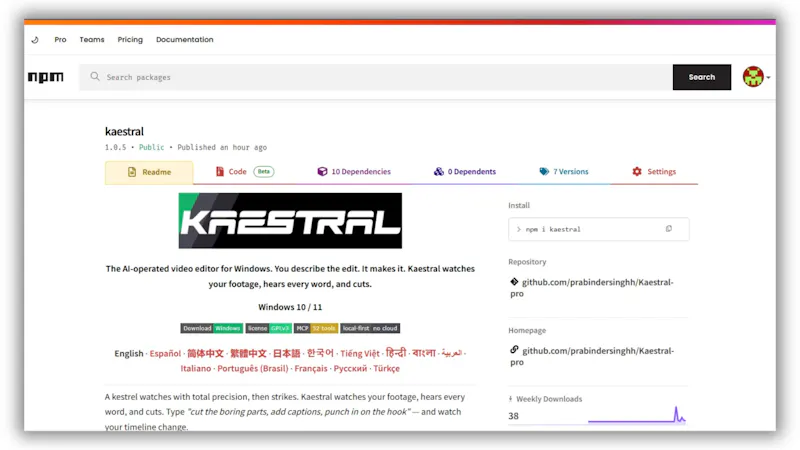
Task: Click the Download Windows badge
Action: pyautogui.click(x=211, y=328)
